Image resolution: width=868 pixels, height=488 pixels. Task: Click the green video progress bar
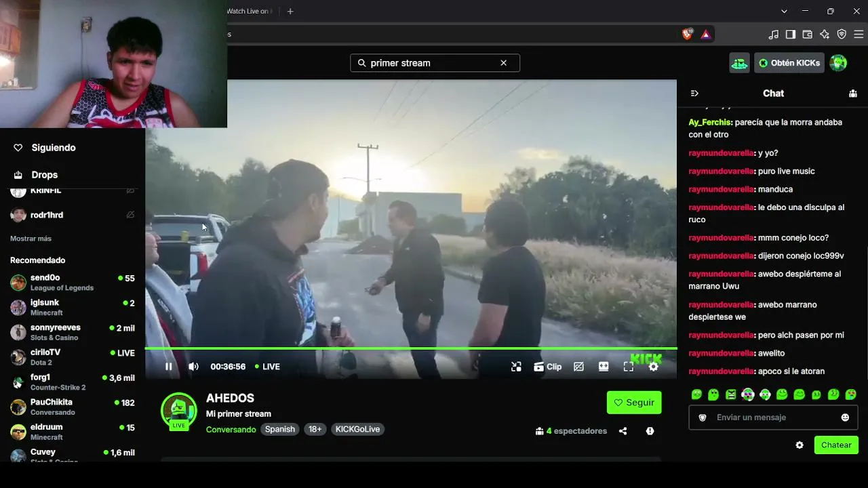click(411, 348)
